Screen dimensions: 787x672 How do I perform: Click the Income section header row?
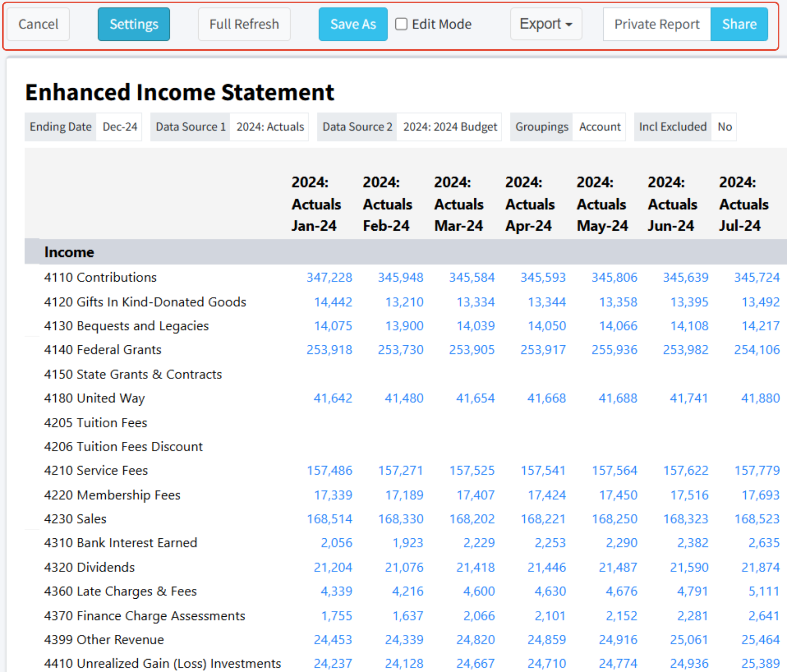(69, 252)
